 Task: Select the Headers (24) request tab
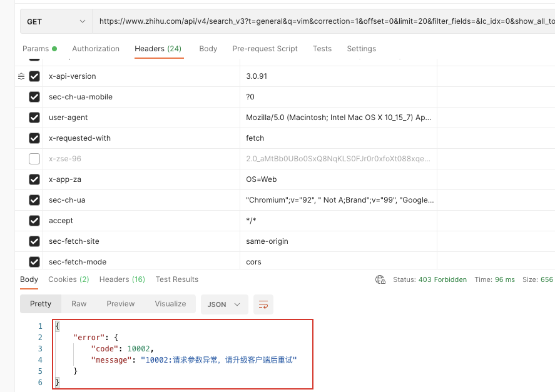pos(158,49)
